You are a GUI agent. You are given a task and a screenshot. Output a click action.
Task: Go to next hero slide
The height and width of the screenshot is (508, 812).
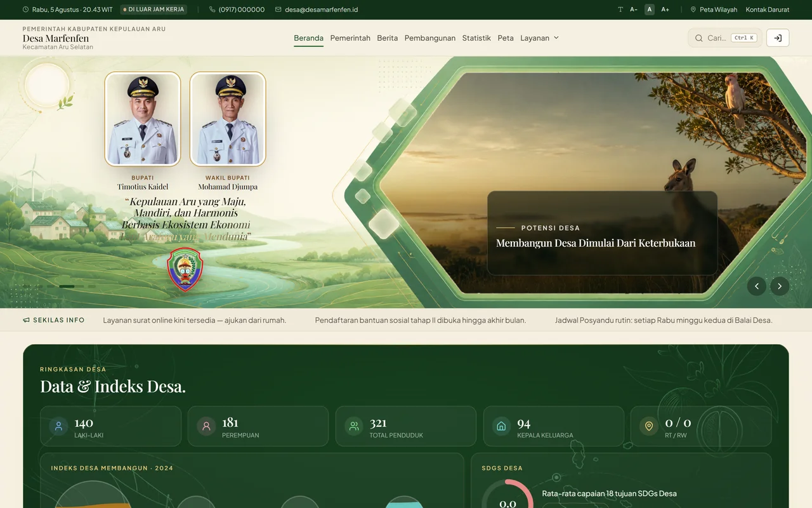[780, 286]
